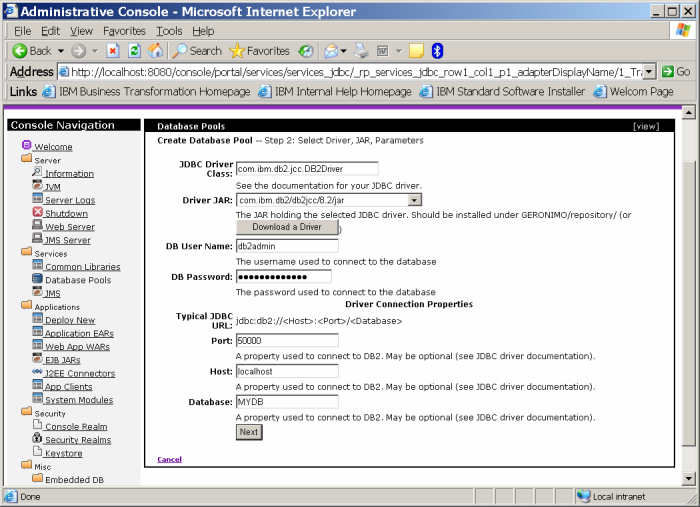Open the Shutdown icon in Server section
This screenshot has height=507, width=700.
[x=37, y=213]
